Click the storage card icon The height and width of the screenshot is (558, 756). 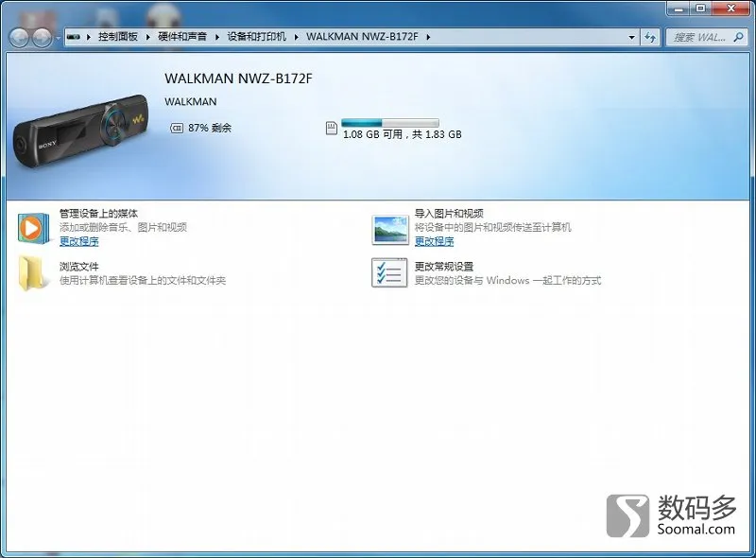[332, 128]
